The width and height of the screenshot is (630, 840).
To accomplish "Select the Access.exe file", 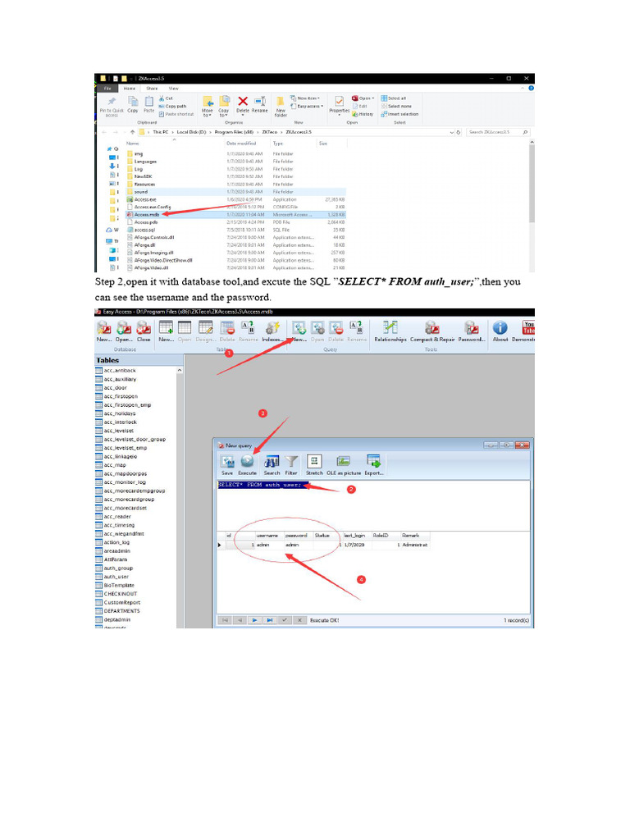I will (x=235, y=199).
